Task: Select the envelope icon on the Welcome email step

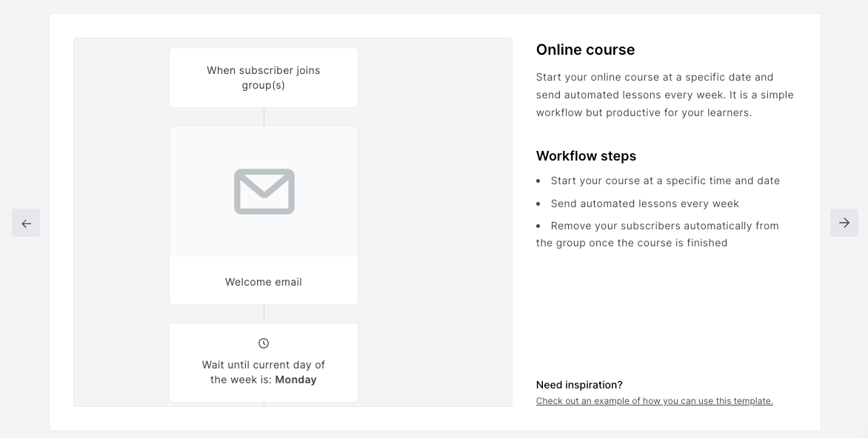Action: [x=264, y=191]
